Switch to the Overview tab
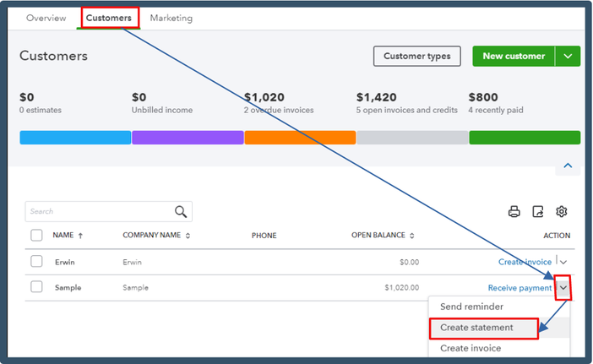The width and height of the screenshot is (593, 364). pyautogui.click(x=46, y=18)
